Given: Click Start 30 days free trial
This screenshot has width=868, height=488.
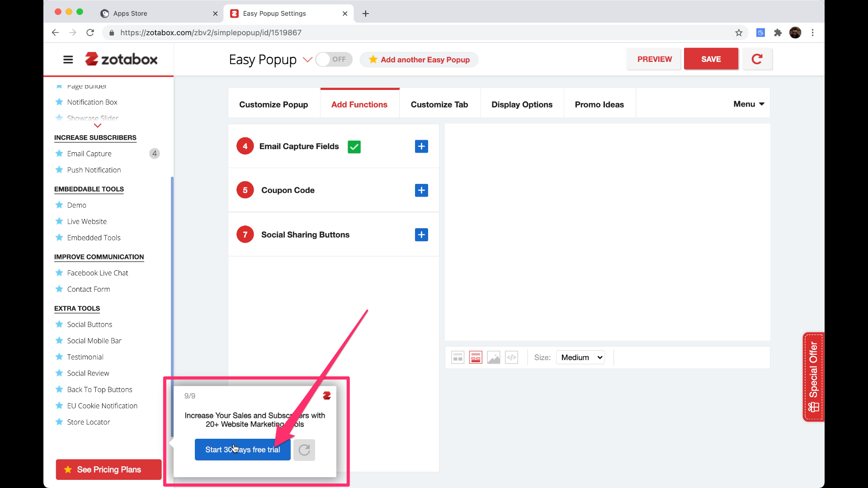Looking at the screenshot, I should (x=242, y=450).
